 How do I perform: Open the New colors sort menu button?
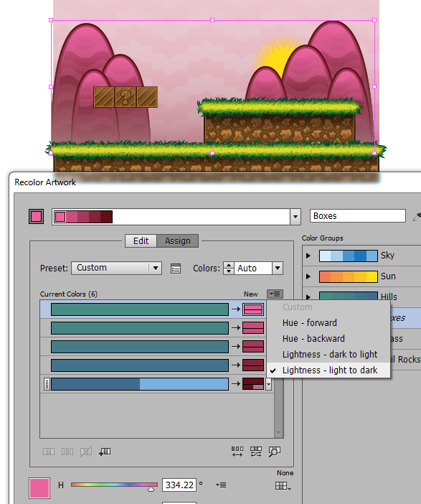275,294
